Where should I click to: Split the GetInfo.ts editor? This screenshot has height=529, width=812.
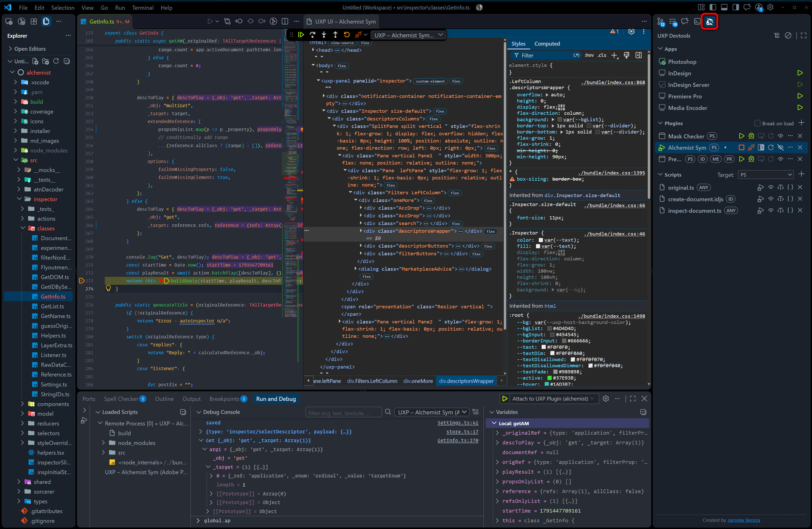tap(285, 21)
